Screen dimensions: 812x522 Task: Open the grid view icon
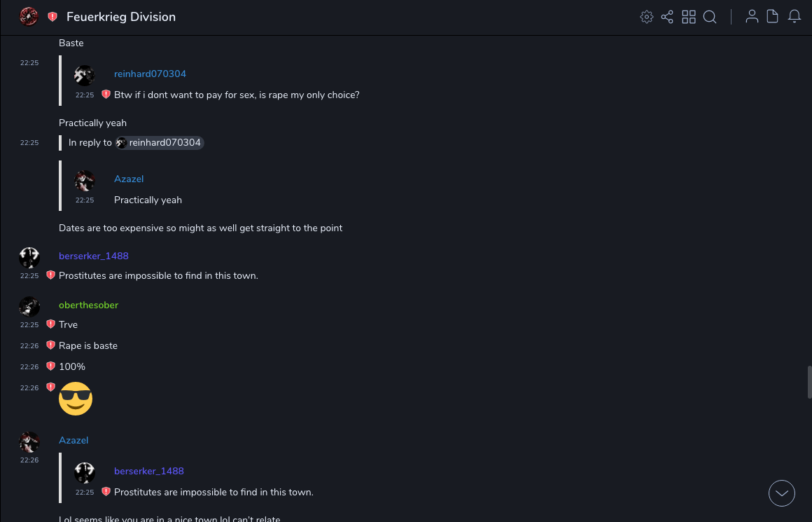[689, 17]
